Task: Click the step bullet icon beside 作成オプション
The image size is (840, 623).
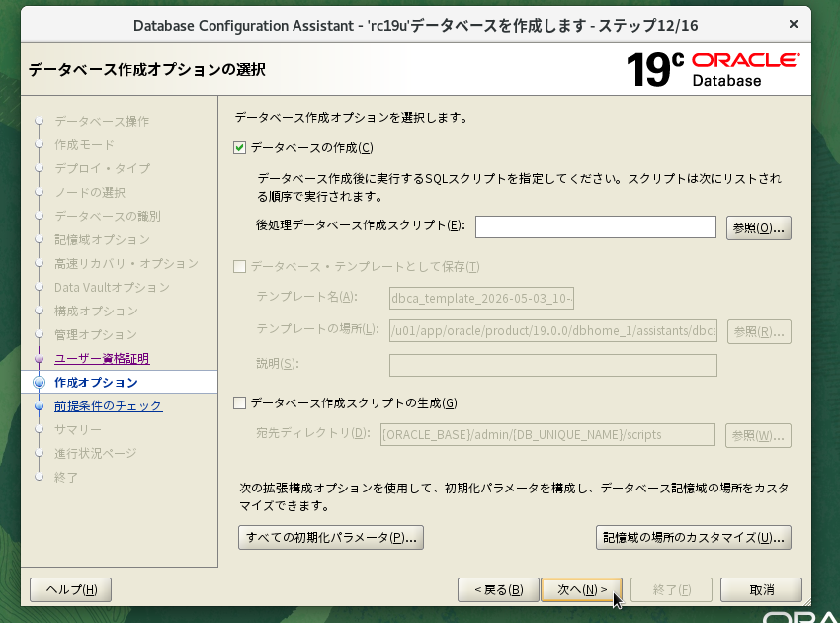Action: click(x=40, y=383)
